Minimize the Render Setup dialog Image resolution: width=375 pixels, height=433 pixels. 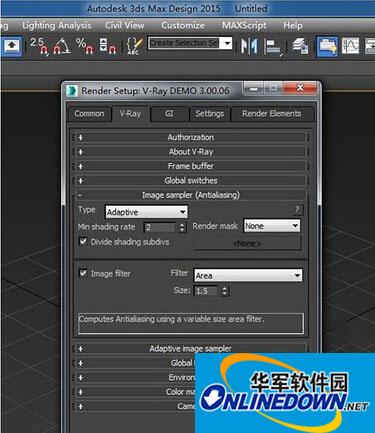click(x=254, y=89)
